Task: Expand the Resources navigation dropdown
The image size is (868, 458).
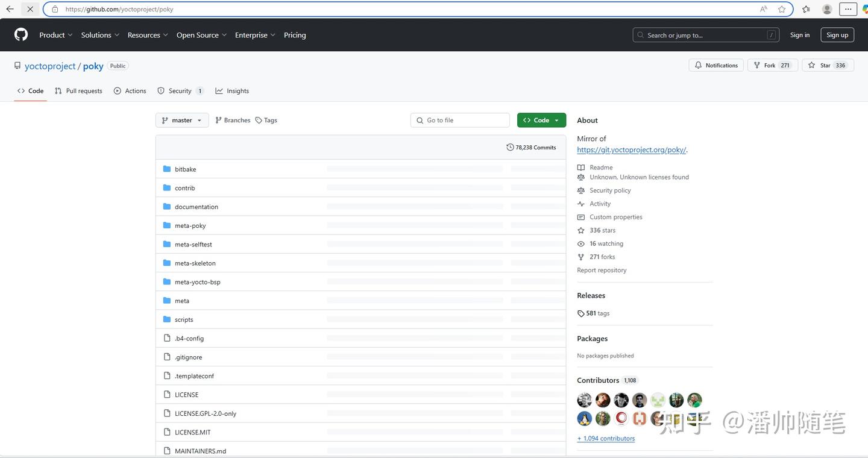Action: pyautogui.click(x=148, y=35)
